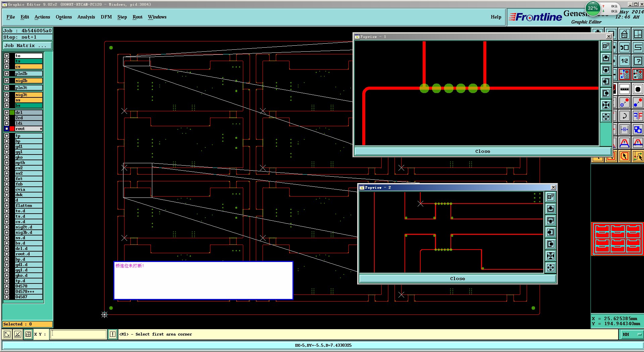Click the mirror F icon
The height and width of the screenshot is (352, 644).
(x=638, y=116)
